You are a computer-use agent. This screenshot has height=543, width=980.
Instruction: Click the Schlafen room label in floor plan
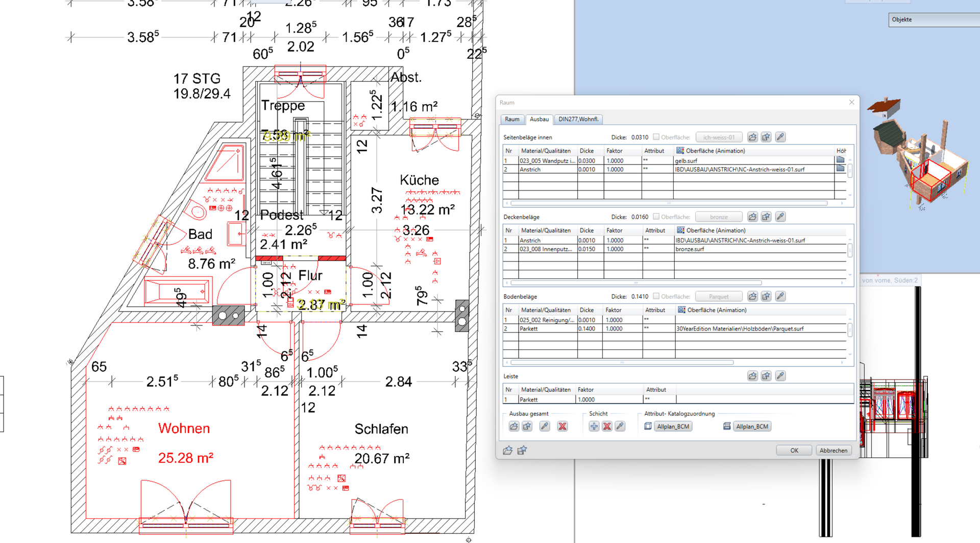pyautogui.click(x=381, y=429)
